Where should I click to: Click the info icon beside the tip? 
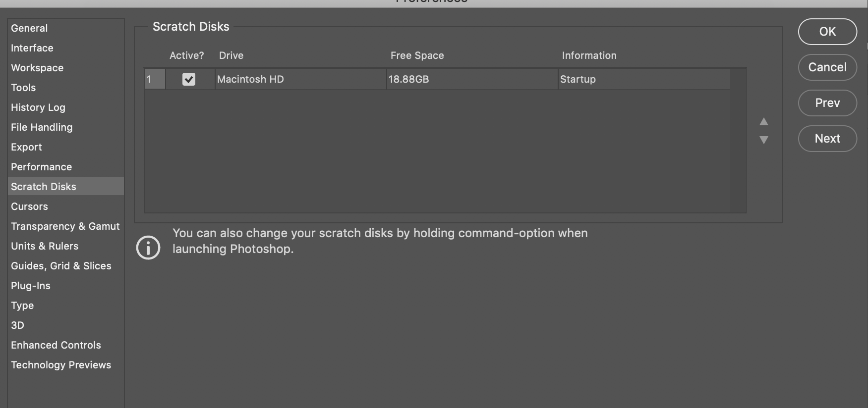[x=148, y=248]
